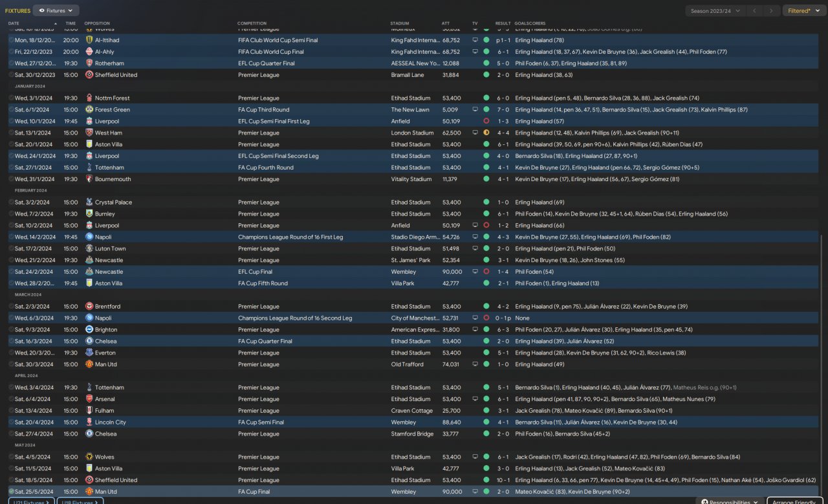Click the TV icon on the Forest Green row
The height and width of the screenshot is (504, 828).
point(475,110)
